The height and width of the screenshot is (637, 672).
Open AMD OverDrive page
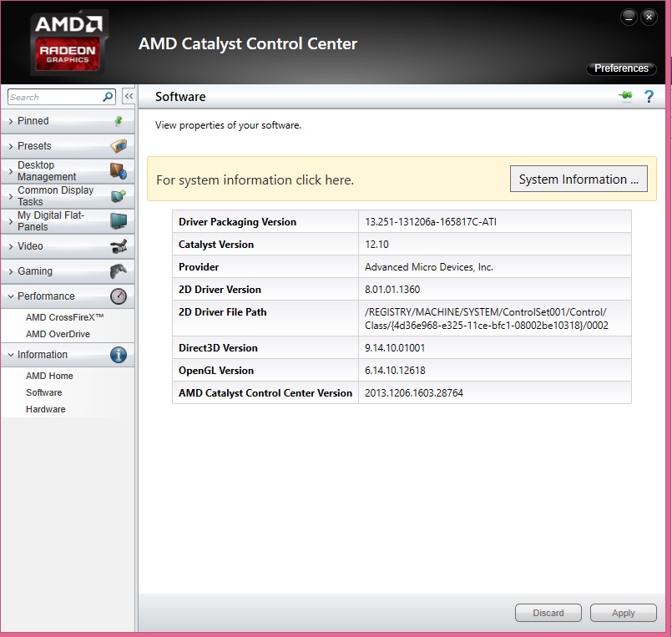[58, 334]
